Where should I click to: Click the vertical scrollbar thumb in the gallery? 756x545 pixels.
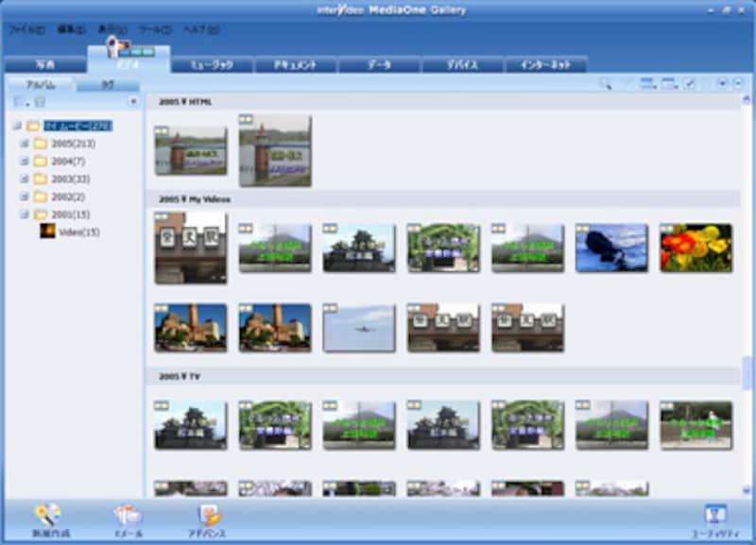point(747,371)
